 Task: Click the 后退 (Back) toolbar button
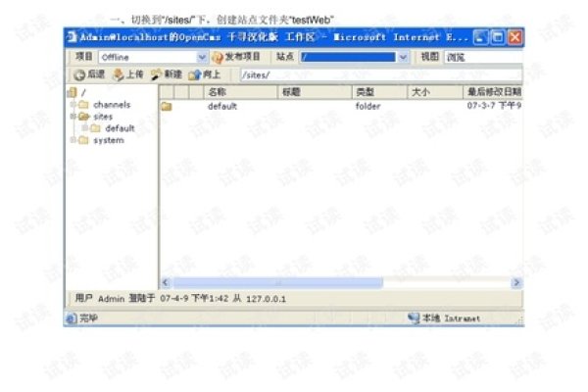[89, 74]
